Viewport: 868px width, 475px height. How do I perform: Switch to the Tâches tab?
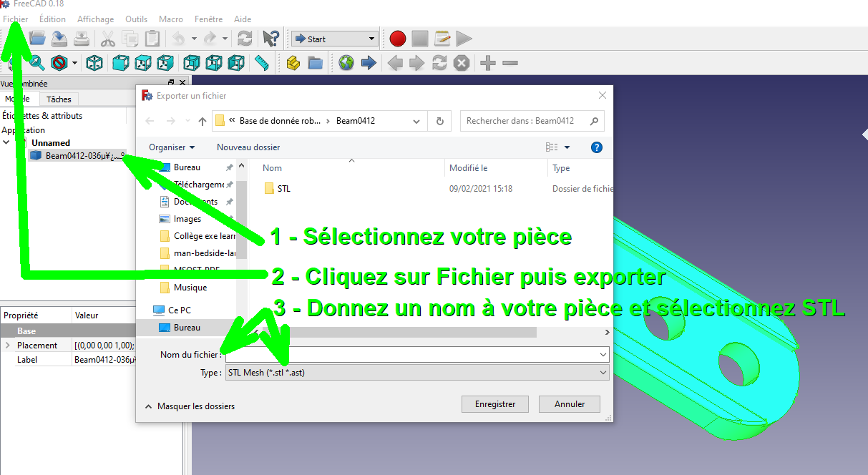59,99
